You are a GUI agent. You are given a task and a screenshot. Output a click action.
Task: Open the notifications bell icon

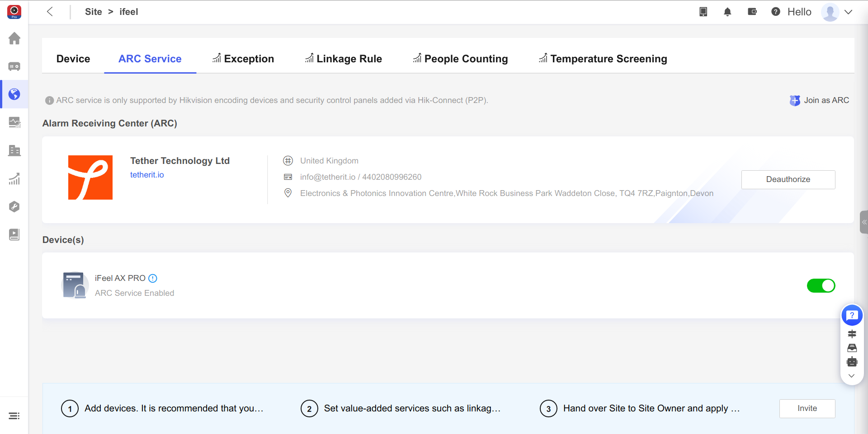727,12
